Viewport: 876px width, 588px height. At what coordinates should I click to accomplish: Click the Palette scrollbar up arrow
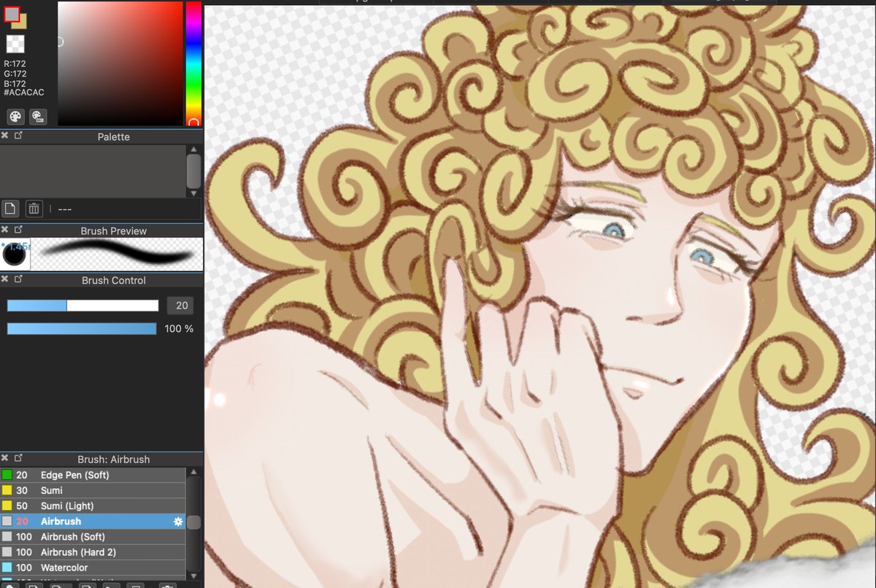[x=193, y=149]
